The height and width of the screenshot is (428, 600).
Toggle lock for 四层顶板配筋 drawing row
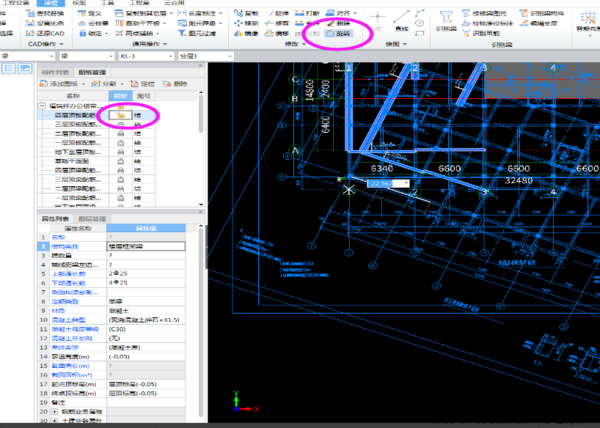point(120,115)
